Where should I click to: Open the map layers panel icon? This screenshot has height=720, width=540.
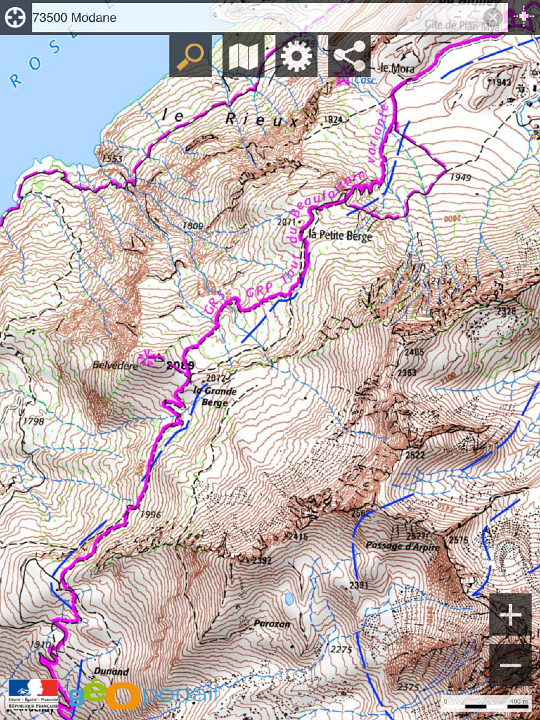pos(243,56)
